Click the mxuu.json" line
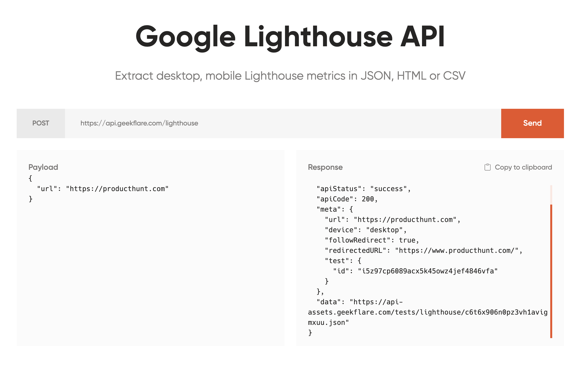 [x=328, y=322]
